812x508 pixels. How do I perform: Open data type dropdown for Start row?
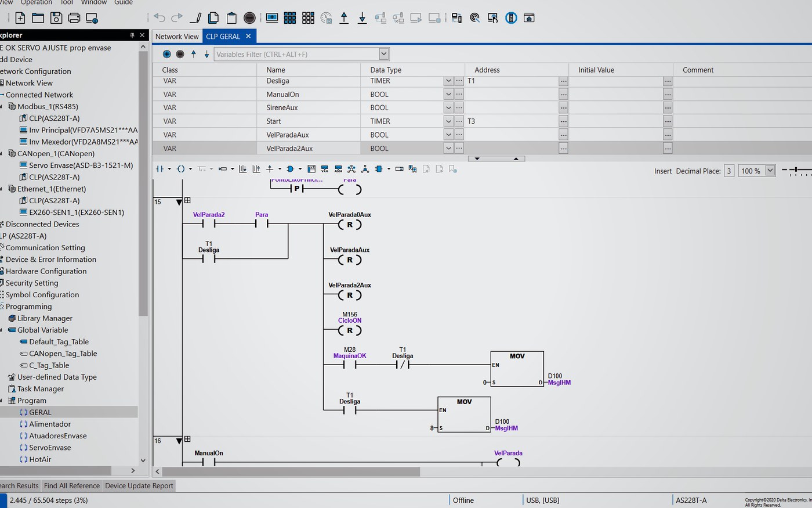448,121
